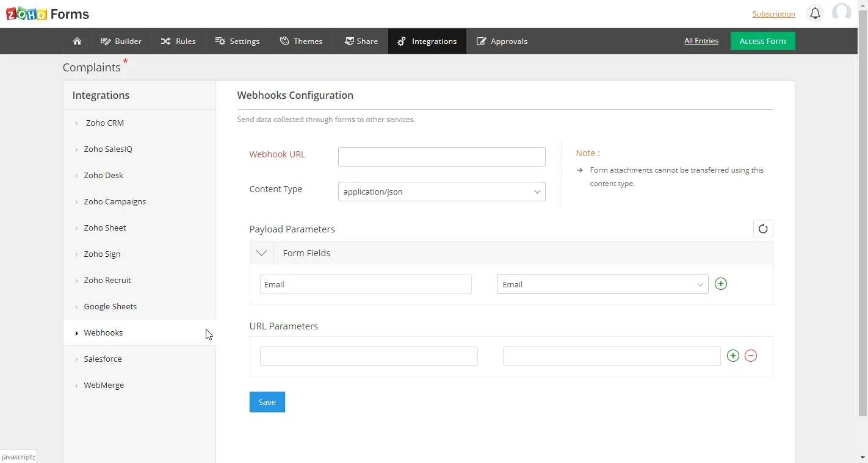Viewport: 868px width, 463px height.
Task: Focus the Webhook URL input field
Action: click(x=441, y=157)
